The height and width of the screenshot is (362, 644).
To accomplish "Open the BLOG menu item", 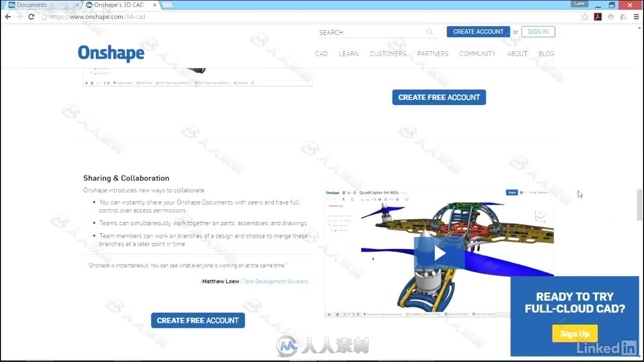I will 546,54.
